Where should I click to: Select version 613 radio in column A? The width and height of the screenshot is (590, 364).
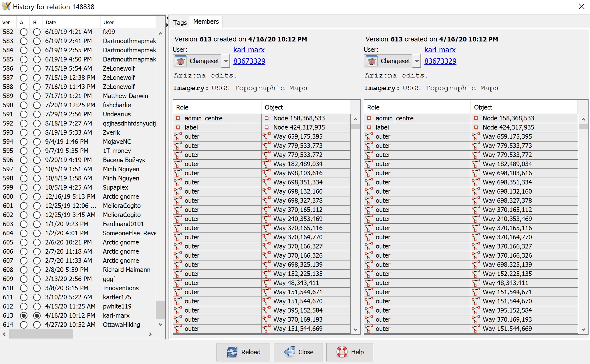(24, 316)
